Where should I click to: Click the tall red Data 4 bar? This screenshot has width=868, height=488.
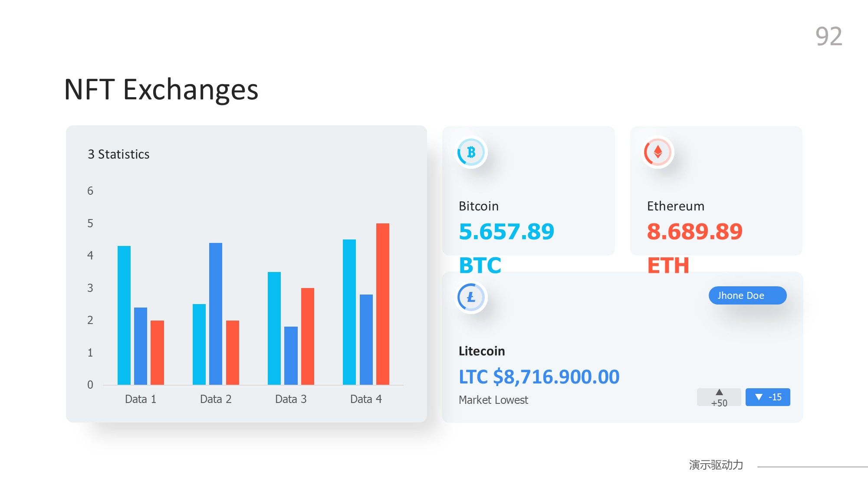[x=382, y=304]
